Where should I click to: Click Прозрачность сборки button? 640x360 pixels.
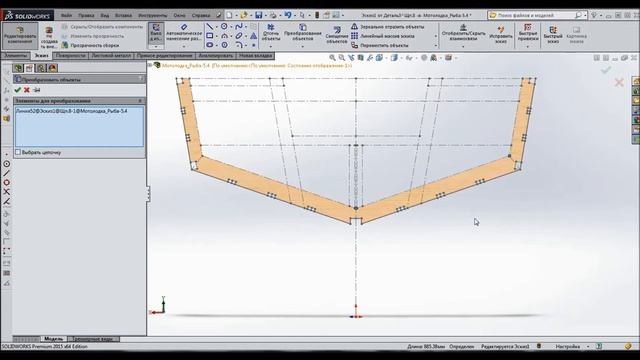pyautogui.click(x=91, y=45)
